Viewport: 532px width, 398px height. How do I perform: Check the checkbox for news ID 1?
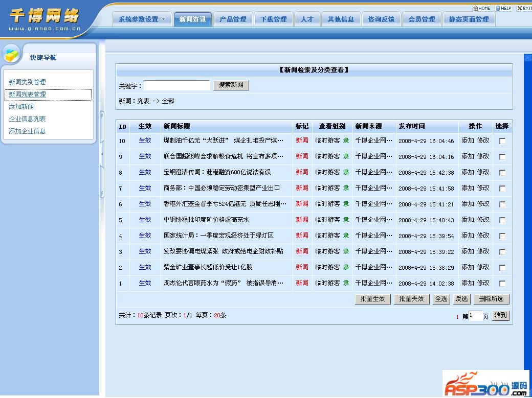tap(502, 284)
